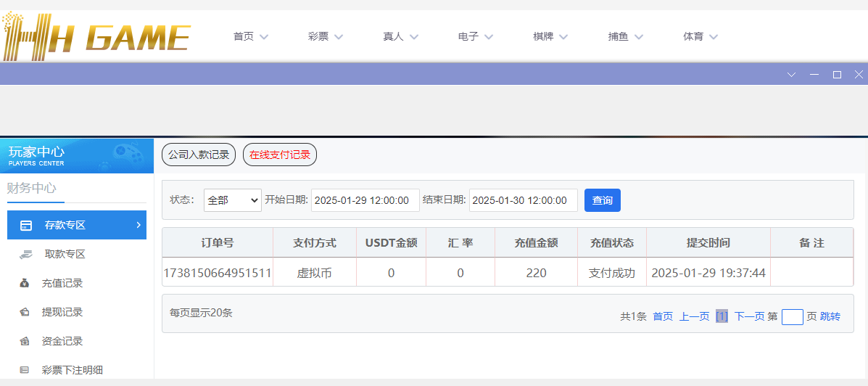Open the 状态 status dropdown
This screenshot has height=386, width=868.
(x=232, y=200)
